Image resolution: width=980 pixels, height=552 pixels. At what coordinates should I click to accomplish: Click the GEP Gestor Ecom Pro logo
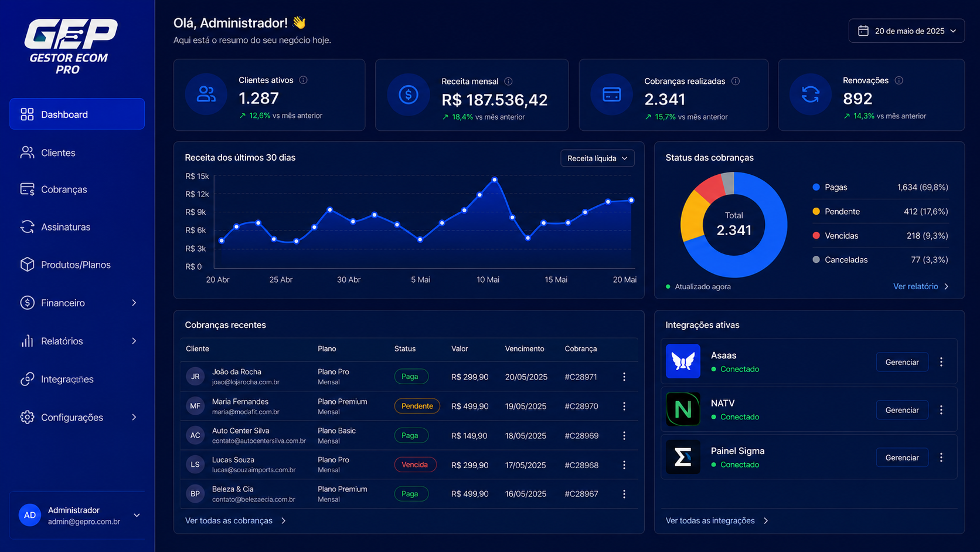(x=71, y=47)
